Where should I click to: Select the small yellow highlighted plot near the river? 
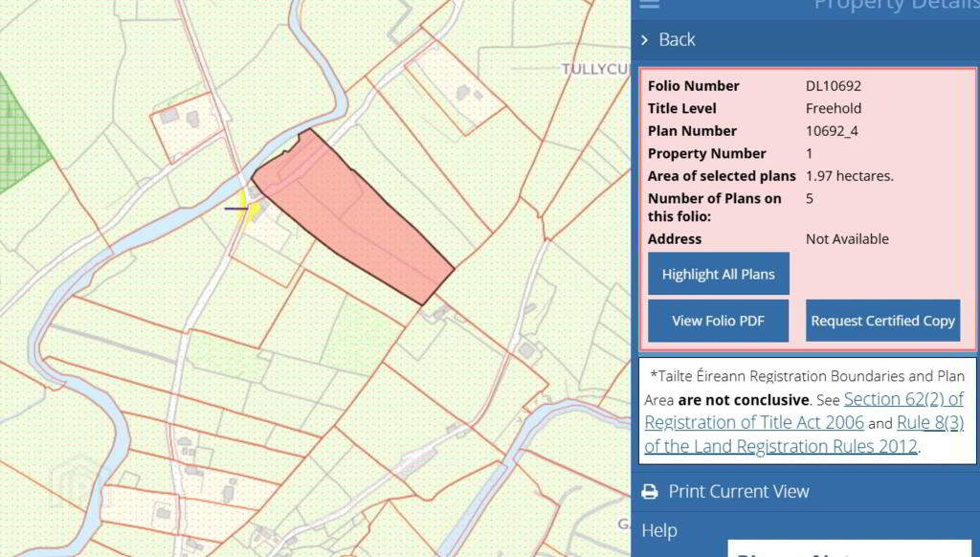tap(252, 211)
